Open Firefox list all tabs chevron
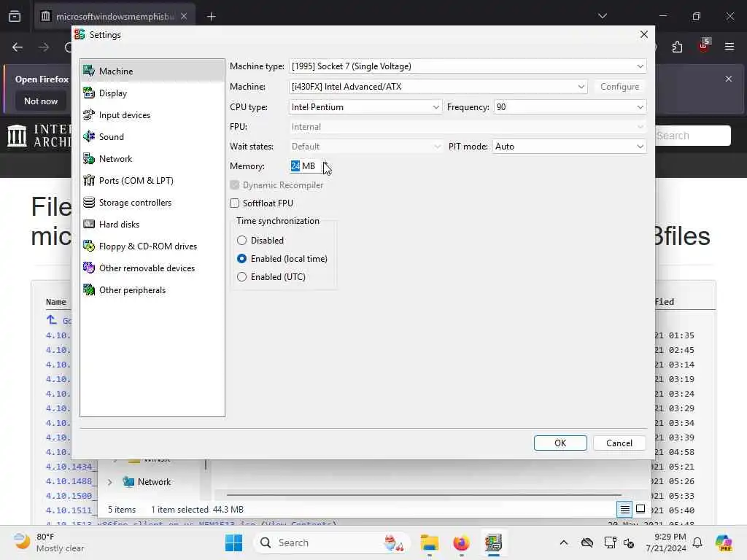The image size is (747, 560). [603, 16]
